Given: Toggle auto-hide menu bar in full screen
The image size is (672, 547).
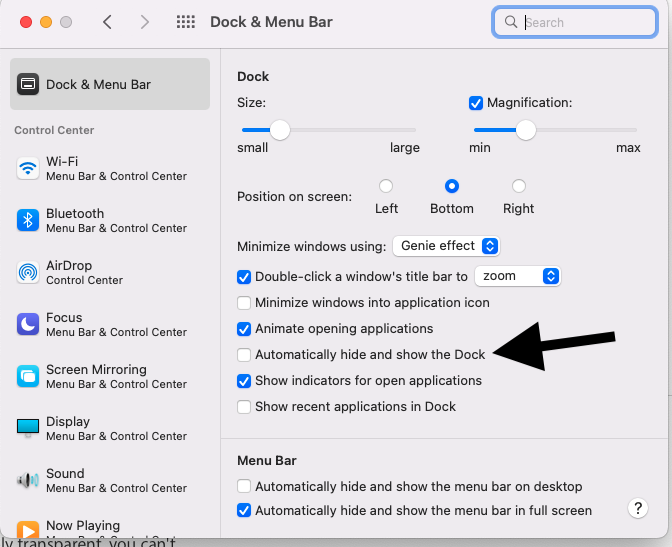Looking at the screenshot, I should pos(244,511).
